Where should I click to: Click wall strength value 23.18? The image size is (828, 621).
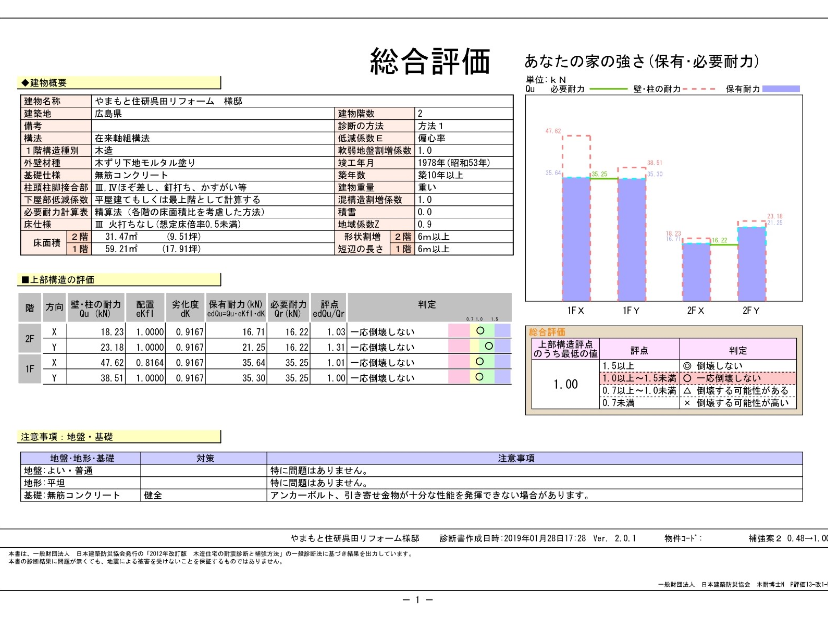click(112, 347)
